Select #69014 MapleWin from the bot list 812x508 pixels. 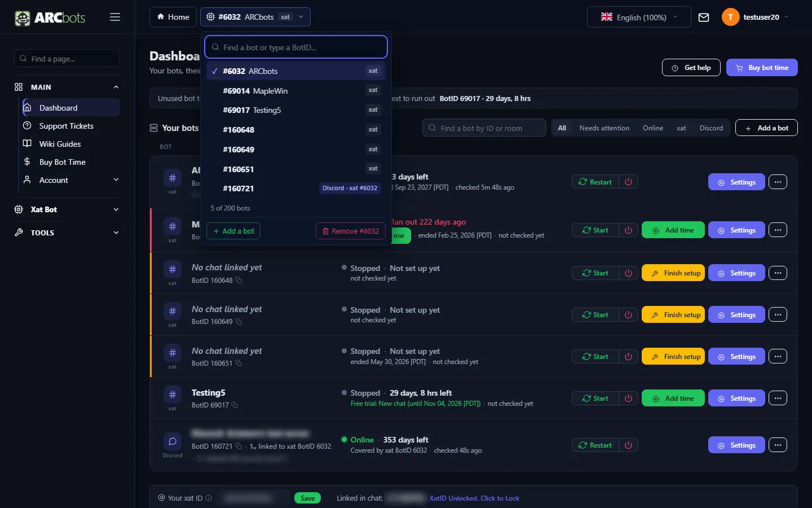pos(296,91)
